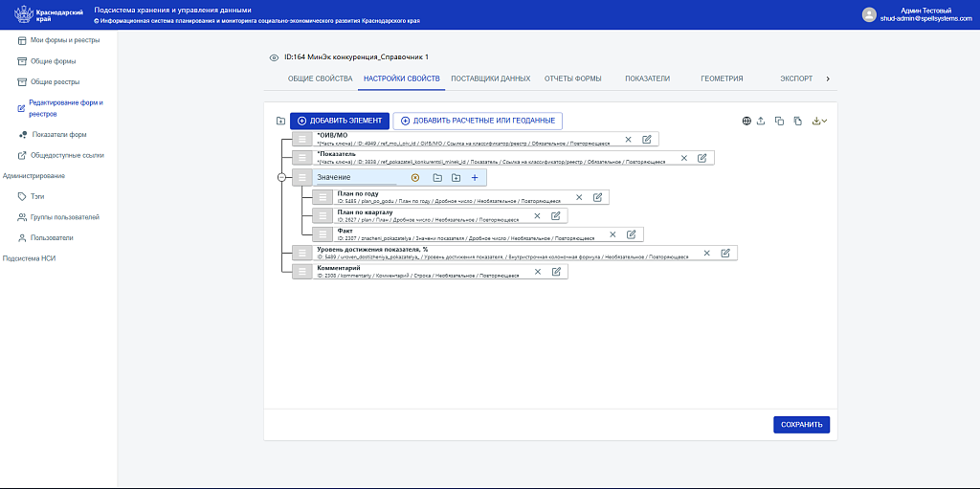The image size is (980, 489).
Task: Delete the Комментарий element
Action: point(538,272)
